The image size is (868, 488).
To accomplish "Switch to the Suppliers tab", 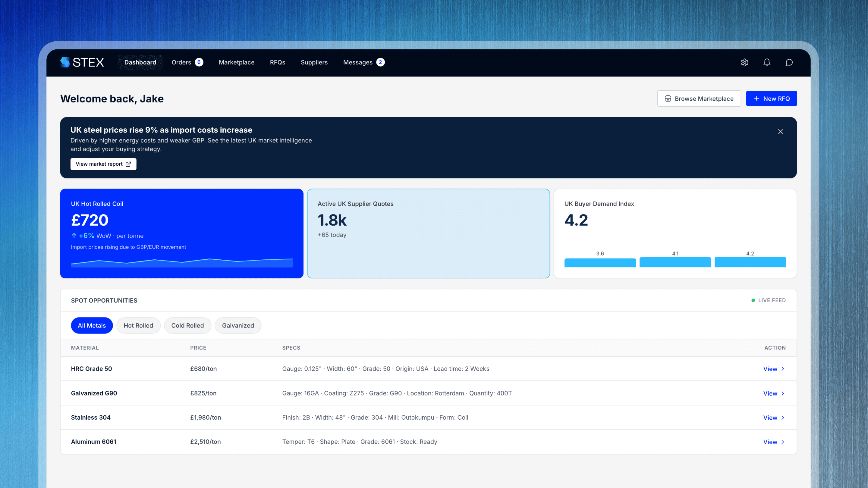I will point(314,62).
